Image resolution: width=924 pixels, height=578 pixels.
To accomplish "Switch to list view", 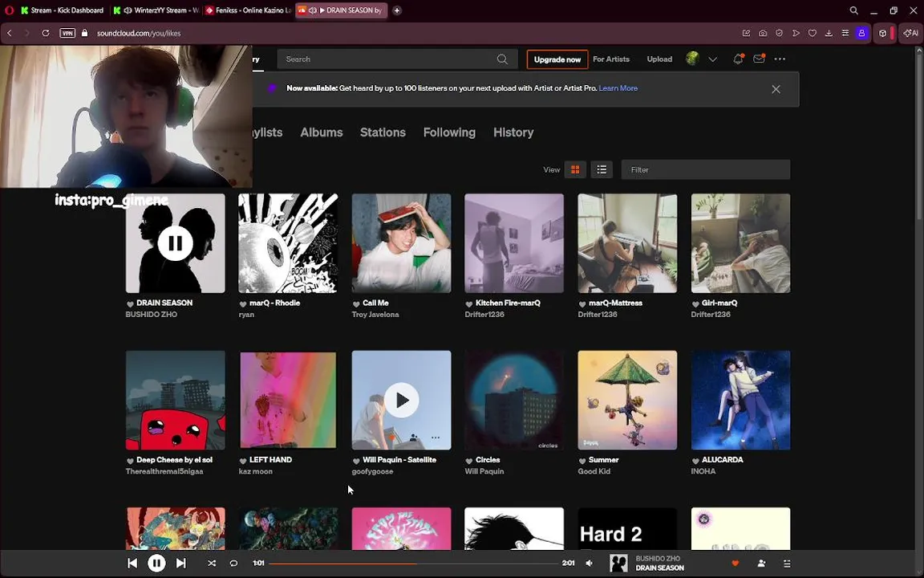I will point(602,170).
